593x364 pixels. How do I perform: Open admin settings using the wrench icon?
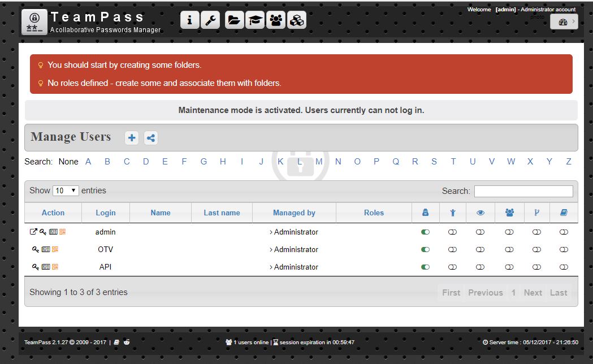point(210,19)
